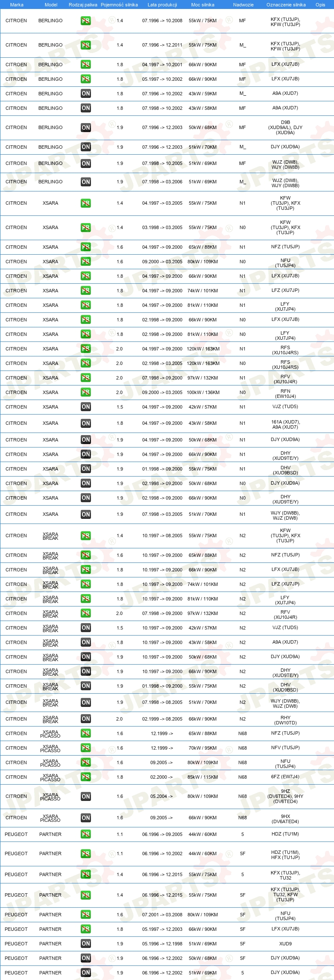Image resolution: width=334 pixels, height=980 pixels.
Task: Select the NFV (TU5JP) engine code cell
Action: [x=285, y=748]
